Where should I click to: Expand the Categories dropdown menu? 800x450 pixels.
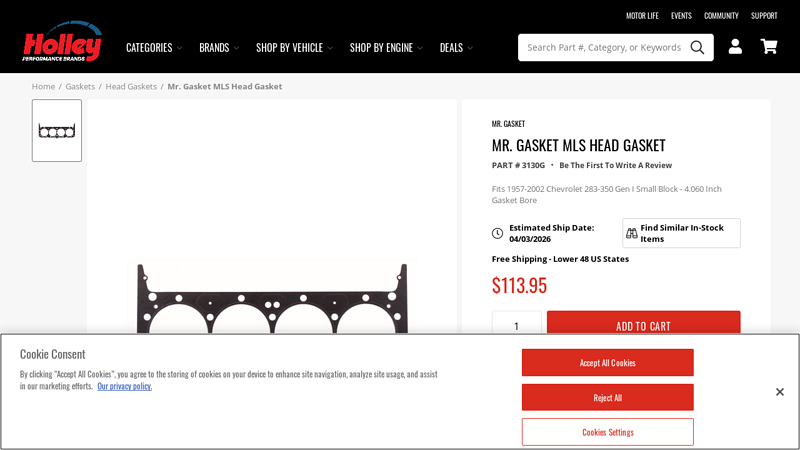pyautogui.click(x=154, y=47)
